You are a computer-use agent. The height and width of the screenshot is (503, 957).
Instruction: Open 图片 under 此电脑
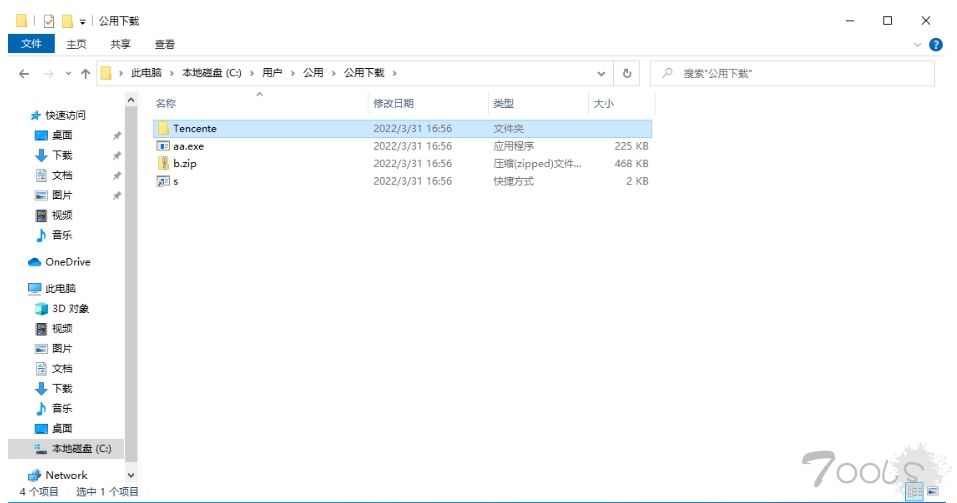pos(62,349)
